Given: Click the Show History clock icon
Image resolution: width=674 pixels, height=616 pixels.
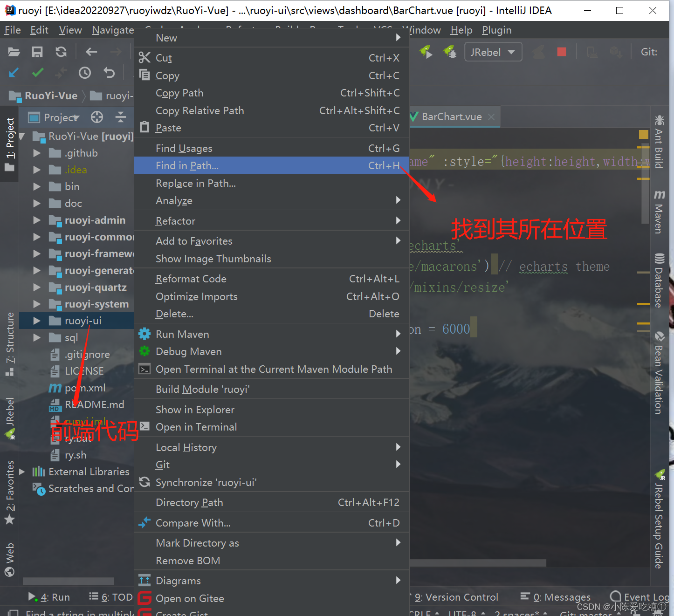Looking at the screenshot, I should (85, 73).
